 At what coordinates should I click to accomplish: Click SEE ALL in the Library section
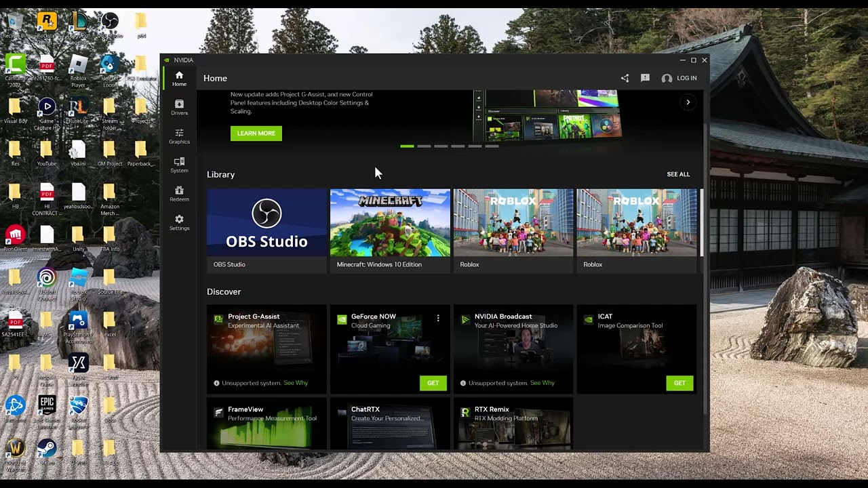(678, 174)
